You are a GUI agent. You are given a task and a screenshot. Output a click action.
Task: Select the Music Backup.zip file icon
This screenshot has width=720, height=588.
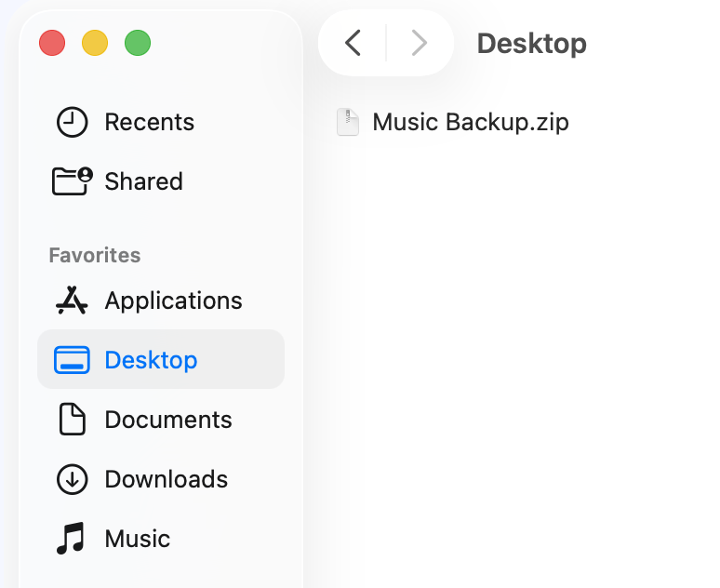(x=348, y=122)
